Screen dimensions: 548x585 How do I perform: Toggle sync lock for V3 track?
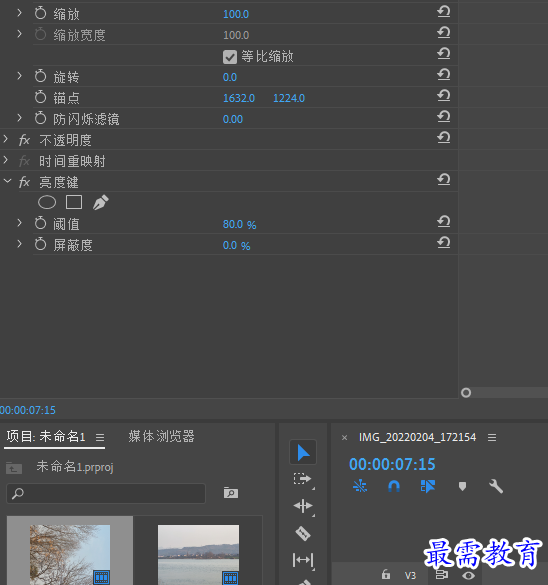point(442,575)
